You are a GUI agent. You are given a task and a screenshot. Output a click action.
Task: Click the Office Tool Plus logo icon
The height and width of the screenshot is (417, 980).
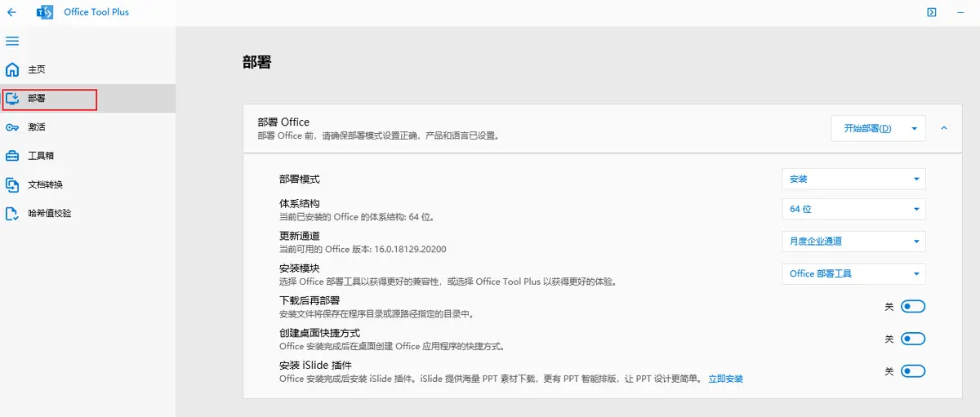pos(45,12)
